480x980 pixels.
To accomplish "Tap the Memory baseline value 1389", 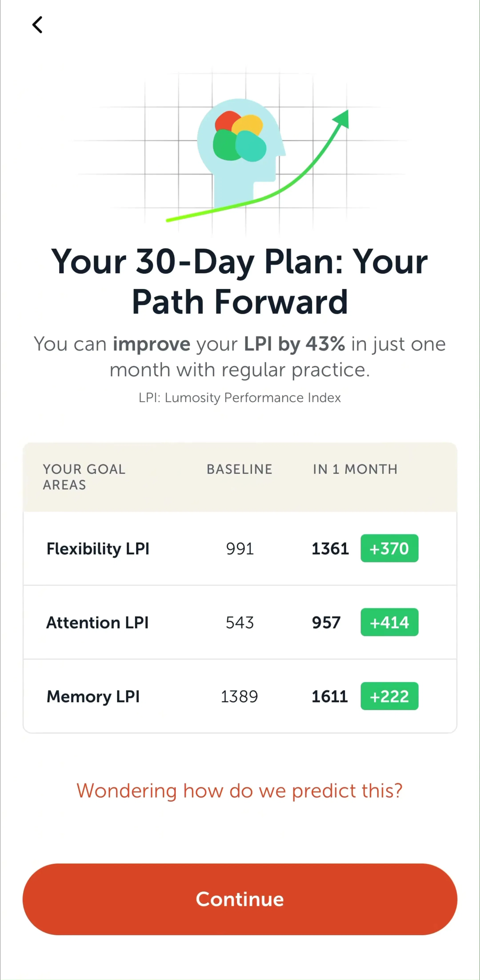I will pyautogui.click(x=239, y=697).
